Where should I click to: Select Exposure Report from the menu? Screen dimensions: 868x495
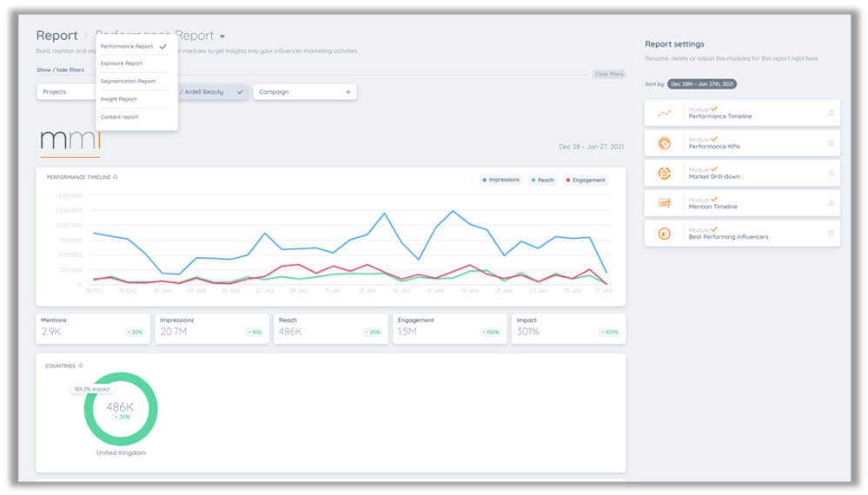tap(122, 63)
